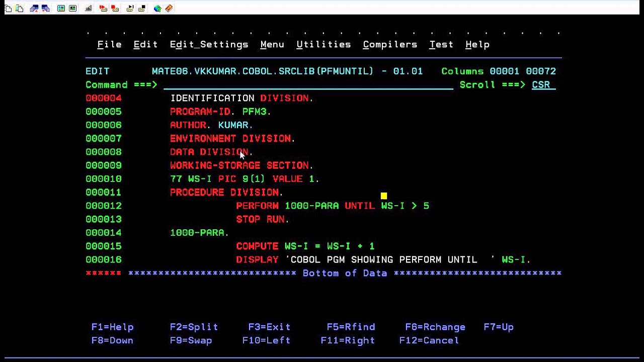Viewport: 644px width, 362px height.
Task: Select the Keyboard Setup icon
Action: [x=89, y=9]
